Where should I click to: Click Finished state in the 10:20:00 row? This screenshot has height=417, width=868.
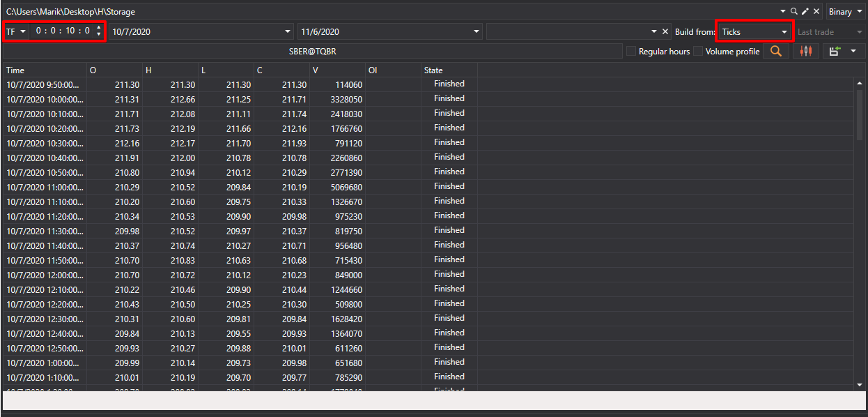(449, 128)
